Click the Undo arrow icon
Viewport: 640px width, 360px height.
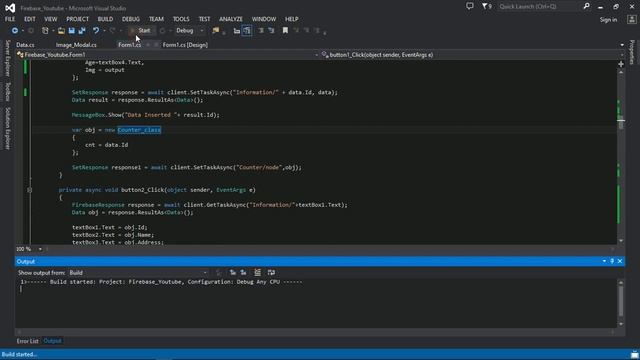96,31
